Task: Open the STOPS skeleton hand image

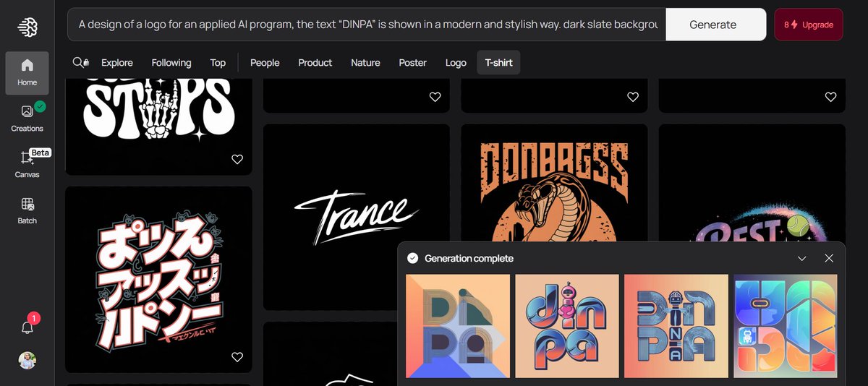Action: point(158,126)
